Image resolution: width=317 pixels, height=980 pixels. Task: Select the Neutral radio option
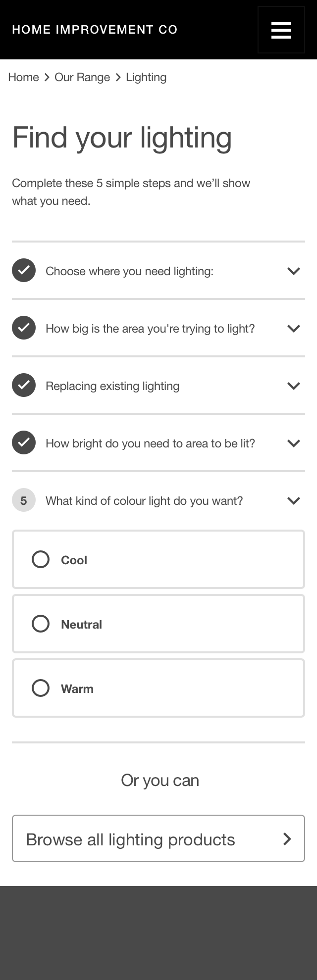tap(41, 624)
